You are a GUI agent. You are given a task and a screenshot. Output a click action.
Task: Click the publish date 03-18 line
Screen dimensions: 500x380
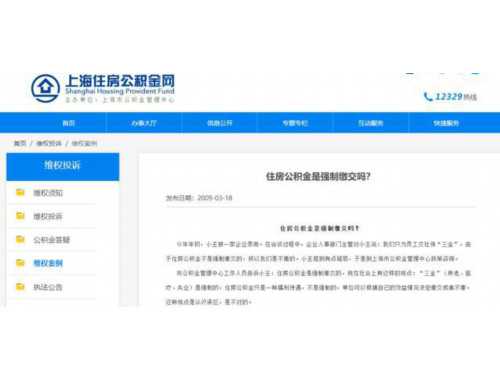(199, 198)
